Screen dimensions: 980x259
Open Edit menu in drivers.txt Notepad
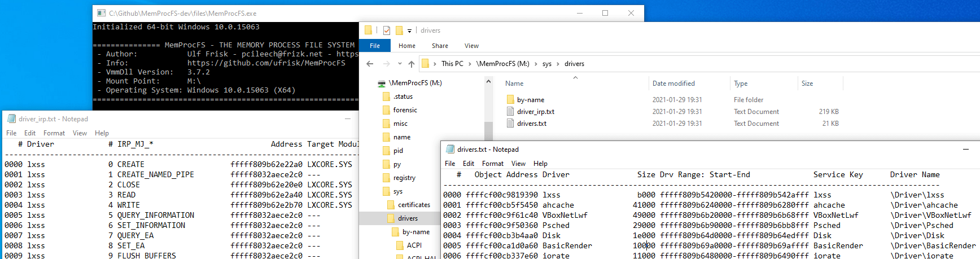pyautogui.click(x=469, y=164)
